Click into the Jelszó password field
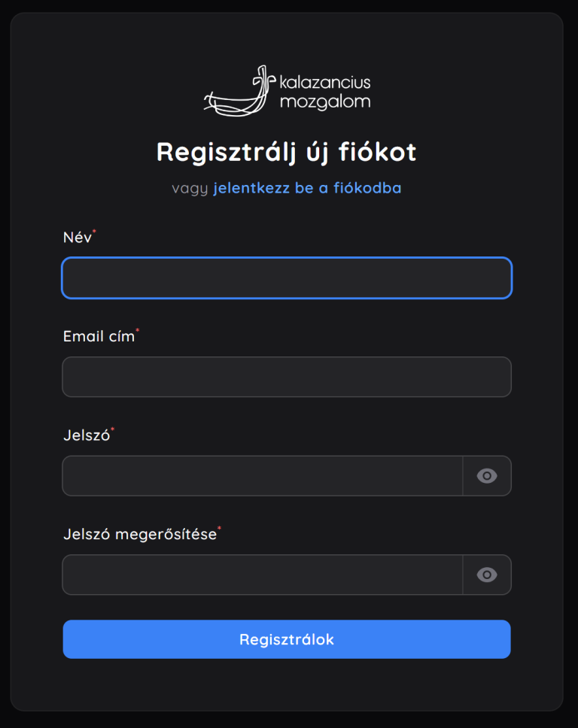This screenshot has height=728, width=578. pos(263,476)
